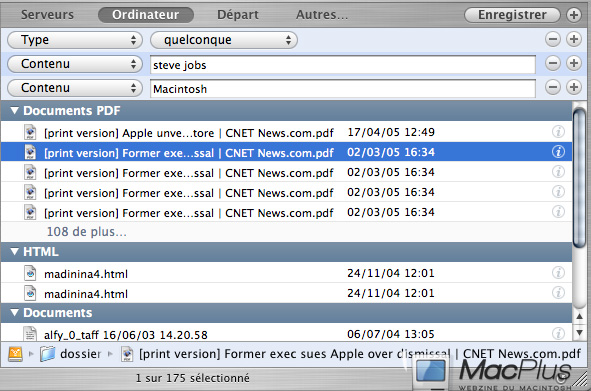
Task: Click the 'HTML' section header text
Action: coord(41,251)
